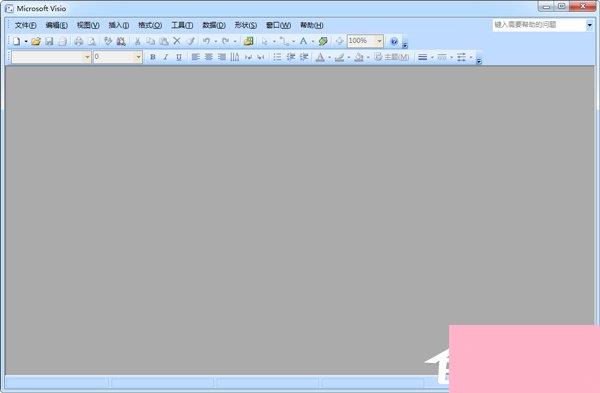Click the Increase Indent icon

(304, 57)
